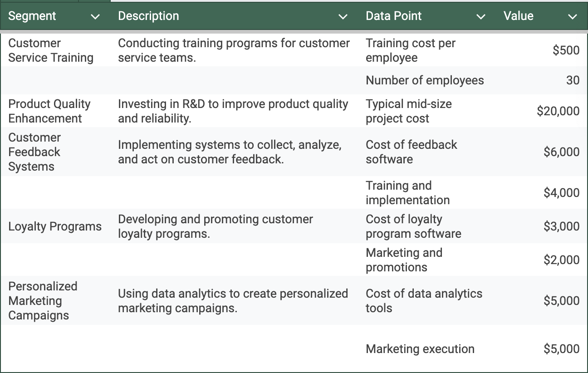The height and width of the screenshot is (373, 588).
Task: Select the Number of employees cell
Action: 425,81
